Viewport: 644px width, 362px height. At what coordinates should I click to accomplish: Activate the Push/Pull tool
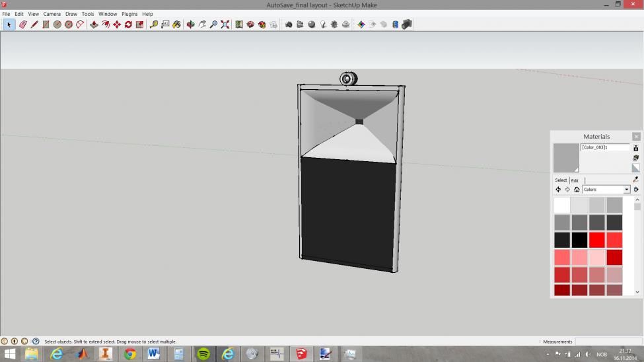point(94,24)
